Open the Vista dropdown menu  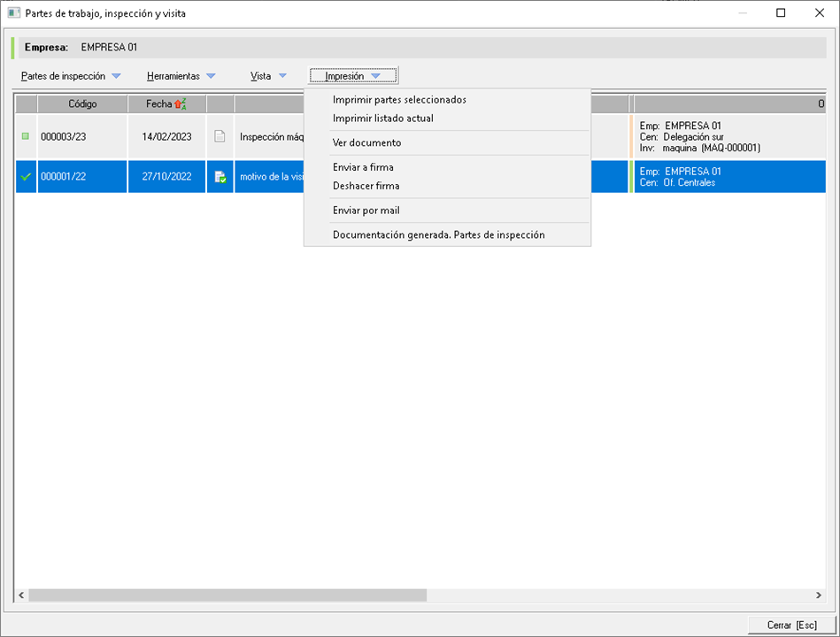[268, 76]
